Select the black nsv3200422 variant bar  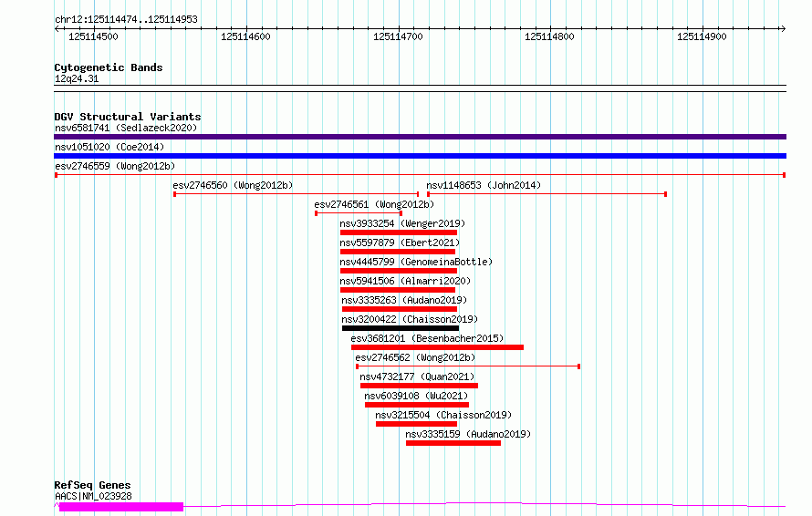(401, 328)
